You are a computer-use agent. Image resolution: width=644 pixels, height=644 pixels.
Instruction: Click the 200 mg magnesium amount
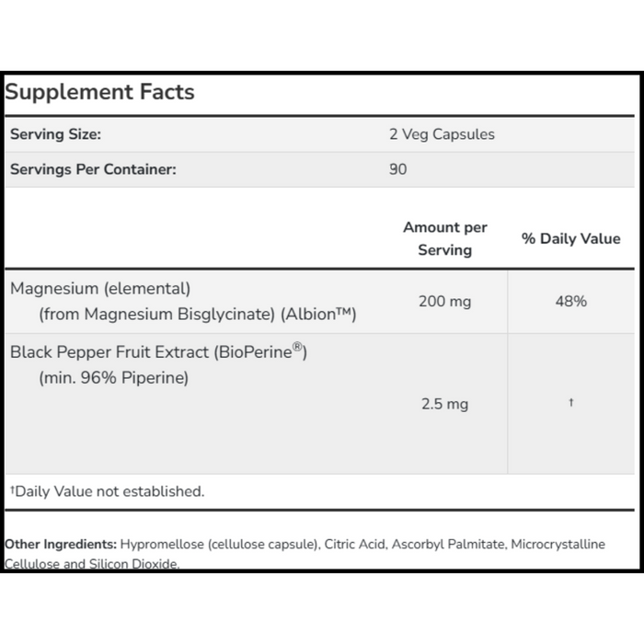(x=445, y=301)
